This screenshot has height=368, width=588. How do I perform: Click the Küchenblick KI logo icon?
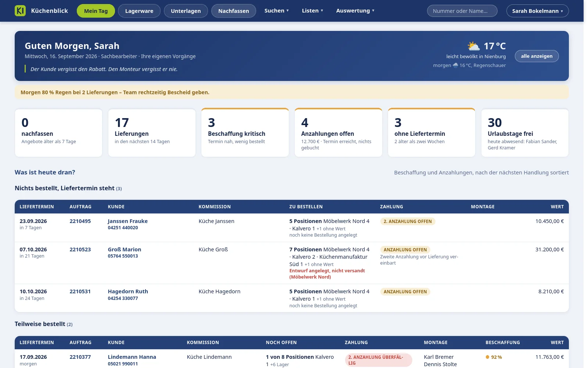[x=20, y=11]
